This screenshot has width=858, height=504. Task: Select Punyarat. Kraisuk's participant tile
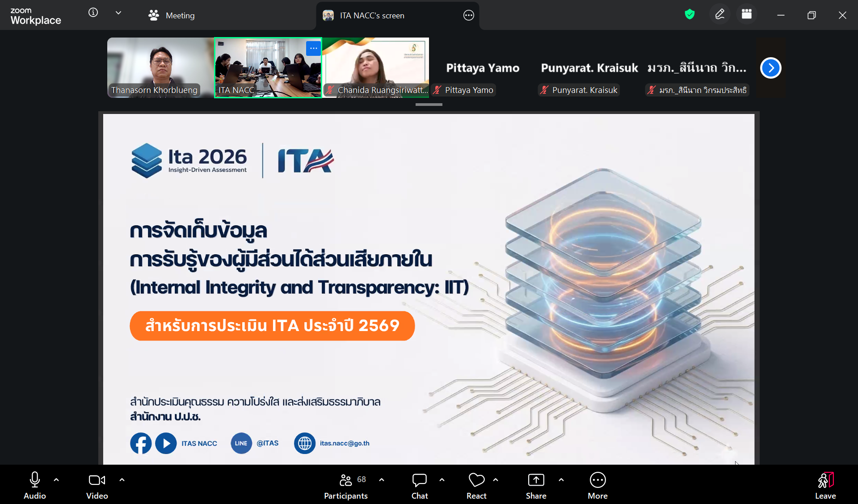pyautogui.click(x=589, y=67)
